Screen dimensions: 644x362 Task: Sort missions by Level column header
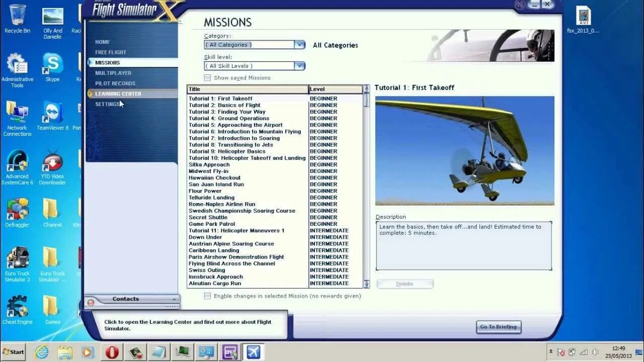click(x=336, y=89)
